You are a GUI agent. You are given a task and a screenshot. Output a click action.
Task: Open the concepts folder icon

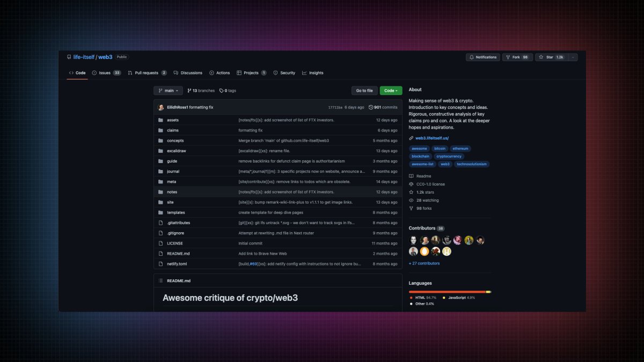point(160,141)
